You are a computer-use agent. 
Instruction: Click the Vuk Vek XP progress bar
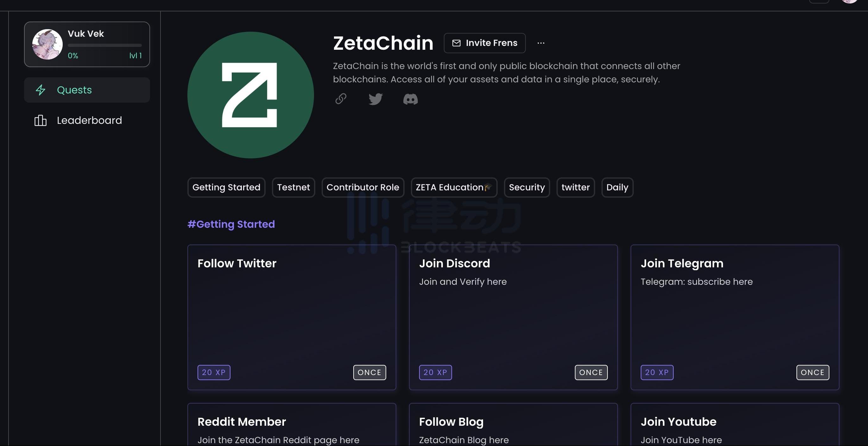pyautogui.click(x=104, y=45)
